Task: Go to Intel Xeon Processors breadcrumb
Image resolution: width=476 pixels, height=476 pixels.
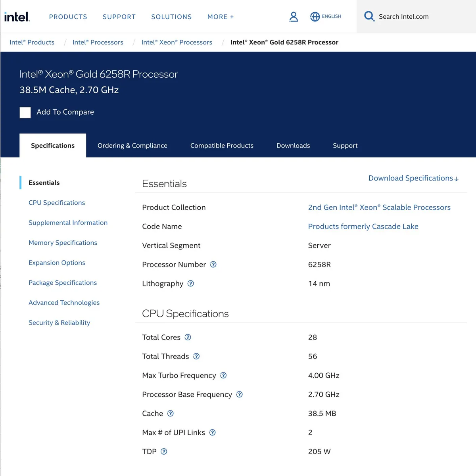Action: pyautogui.click(x=177, y=42)
